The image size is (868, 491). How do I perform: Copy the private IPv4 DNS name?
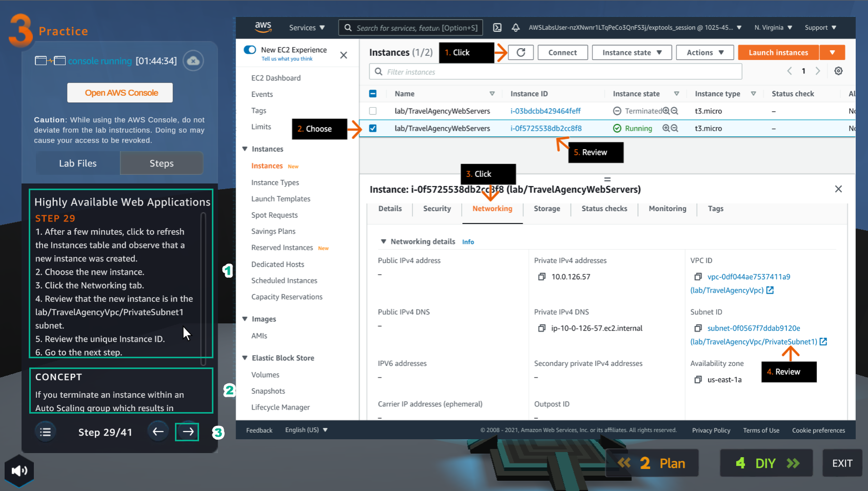pos(541,328)
